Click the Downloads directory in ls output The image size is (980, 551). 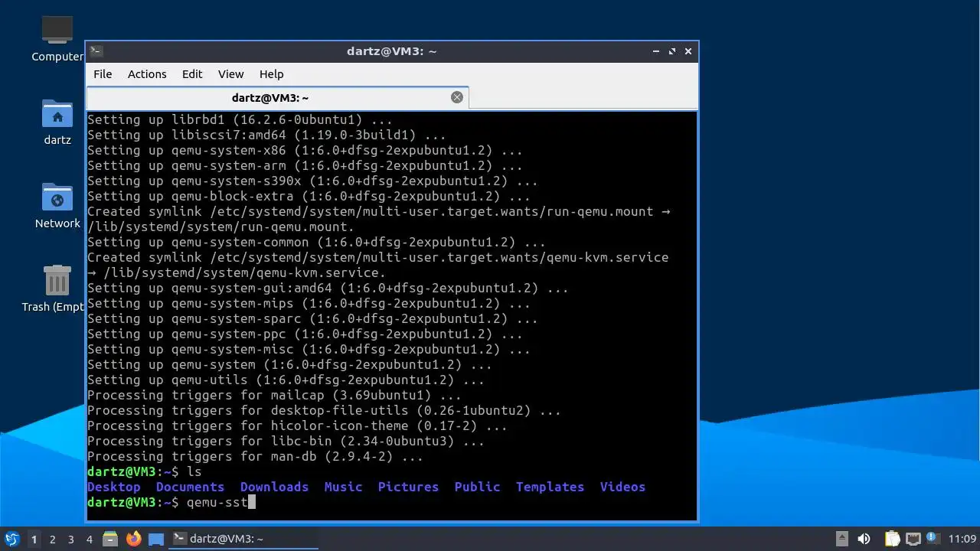(x=274, y=487)
